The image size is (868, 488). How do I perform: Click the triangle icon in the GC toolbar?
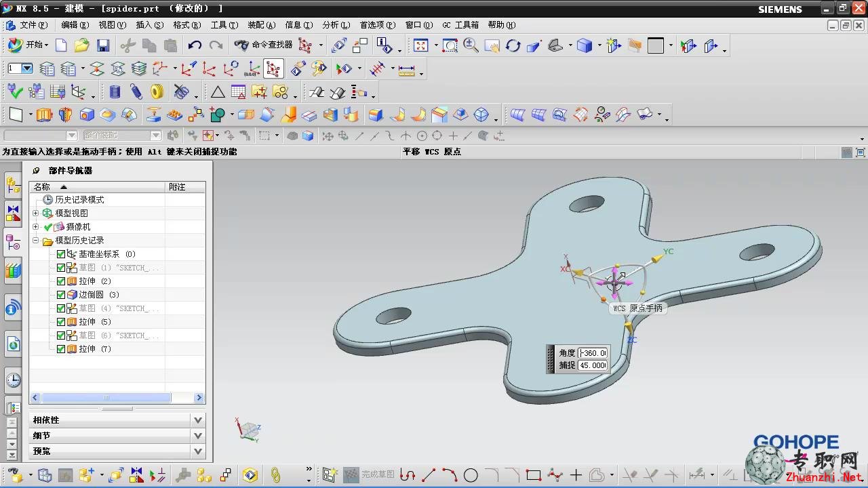point(217,91)
